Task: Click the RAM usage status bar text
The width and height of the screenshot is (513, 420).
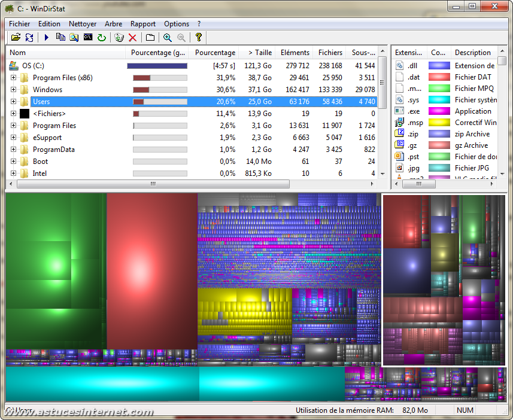Action: (x=362, y=410)
